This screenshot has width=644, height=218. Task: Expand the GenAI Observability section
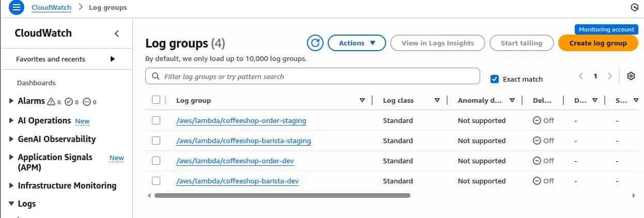[x=11, y=139]
